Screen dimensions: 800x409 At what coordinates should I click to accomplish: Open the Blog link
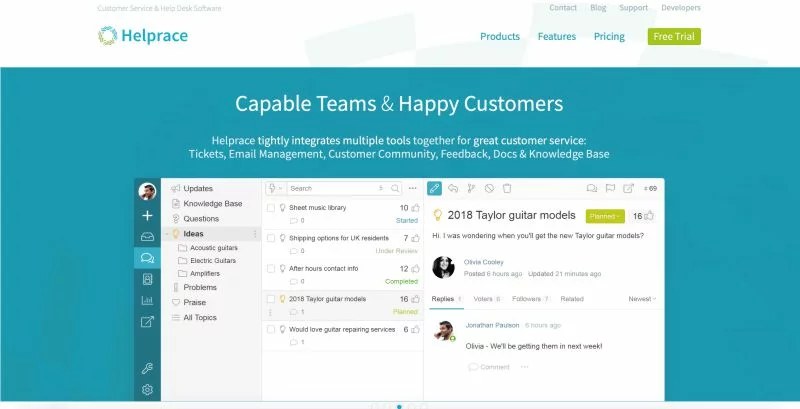(598, 8)
